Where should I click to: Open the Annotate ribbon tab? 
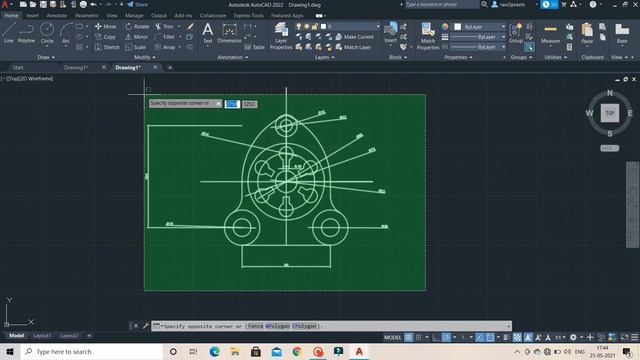coord(56,16)
